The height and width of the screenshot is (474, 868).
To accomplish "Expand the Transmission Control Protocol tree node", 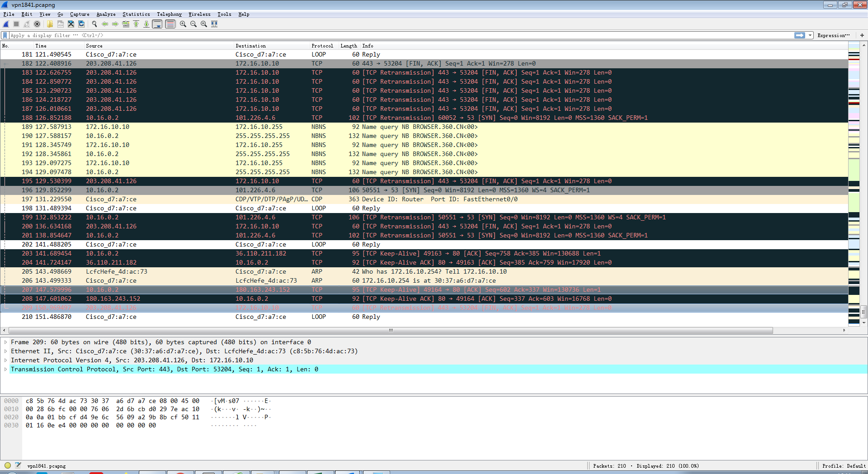I will [x=5, y=370].
